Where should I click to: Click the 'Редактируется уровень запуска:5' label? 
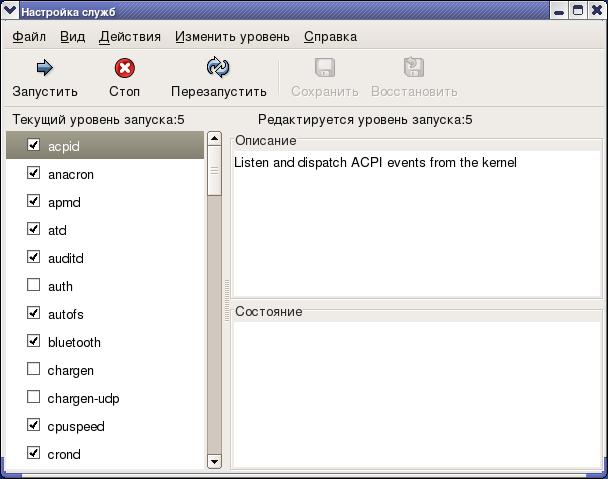[x=365, y=119]
